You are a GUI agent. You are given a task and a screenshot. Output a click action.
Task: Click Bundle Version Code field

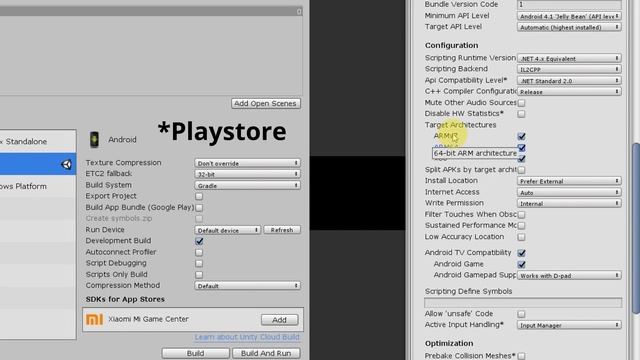[569, 4]
